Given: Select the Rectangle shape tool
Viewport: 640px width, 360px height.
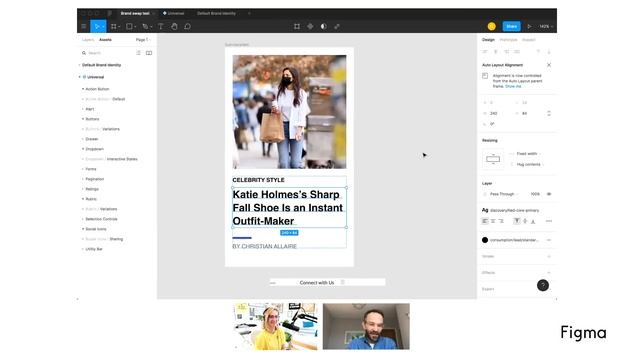Looking at the screenshot, I should (129, 27).
